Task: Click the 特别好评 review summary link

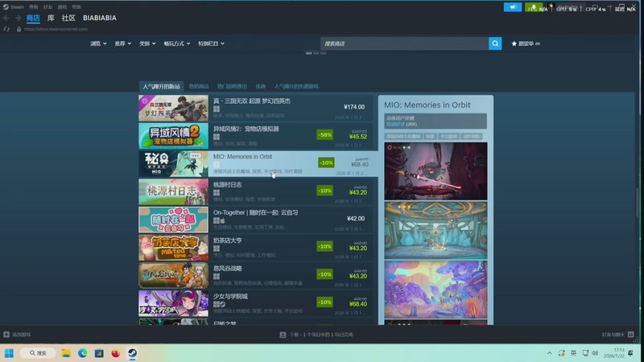Action: pos(395,125)
